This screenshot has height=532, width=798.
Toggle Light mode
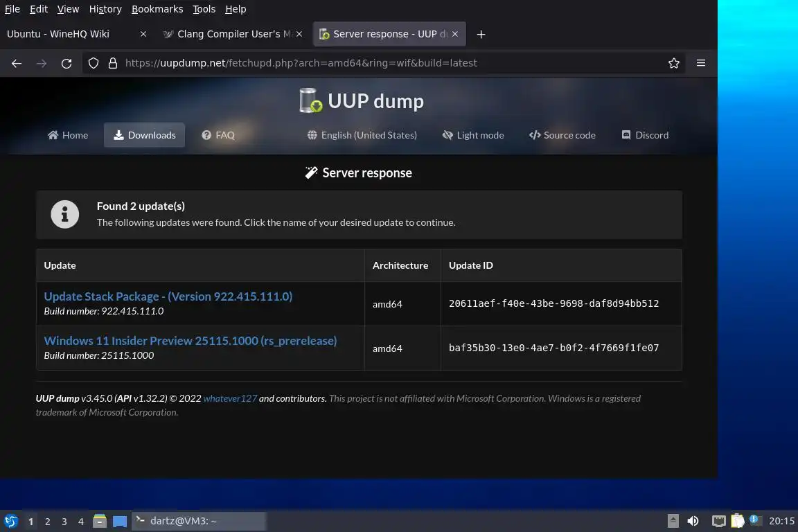[x=473, y=135]
